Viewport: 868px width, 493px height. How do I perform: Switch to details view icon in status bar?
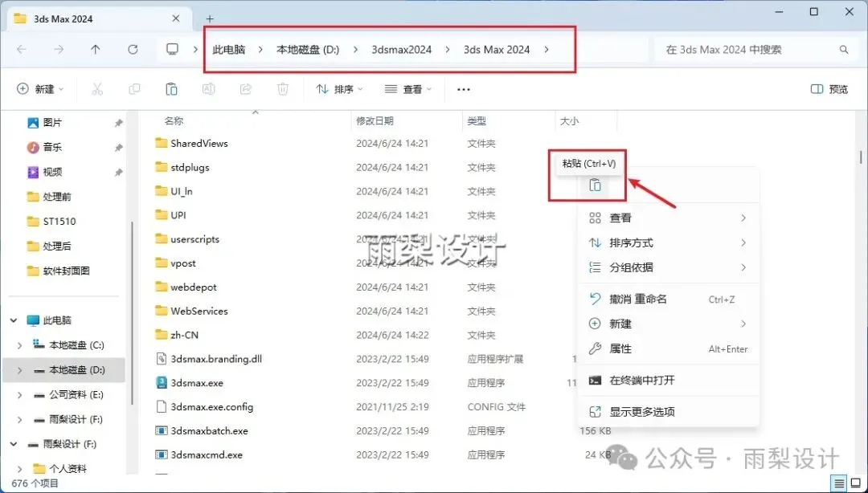(840, 483)
